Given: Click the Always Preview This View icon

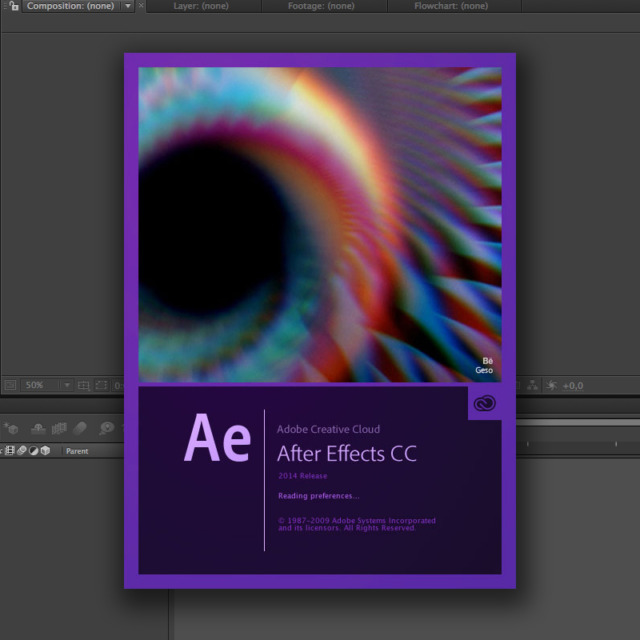Looking at the screenshot, I should (10, 385).
